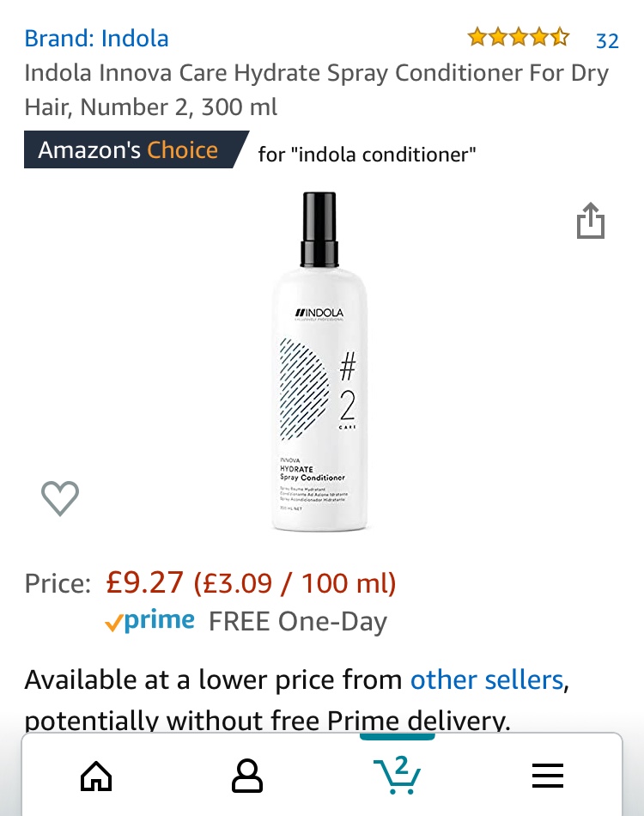Image resolution: width=644 pixels, height=816 pixels.
Task: Add product to wish list with heart icon
Action: tap(60, 498)
